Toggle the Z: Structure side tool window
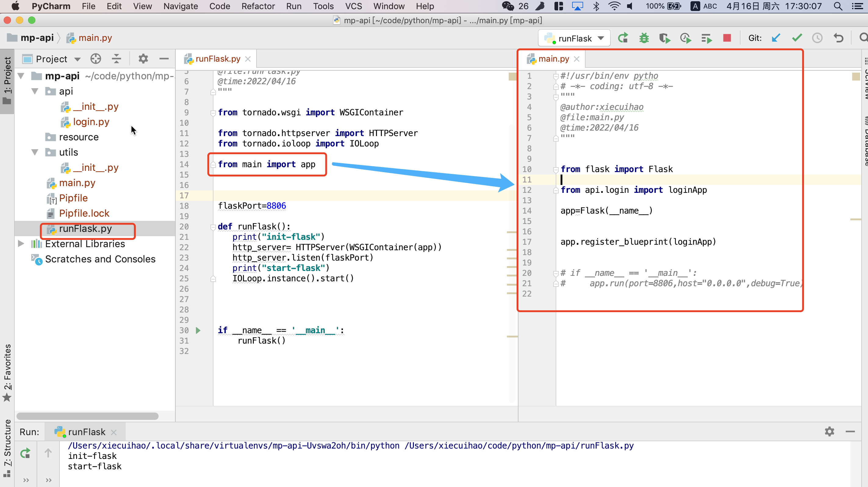Screen dimensions: 868x487 (7, 448)
